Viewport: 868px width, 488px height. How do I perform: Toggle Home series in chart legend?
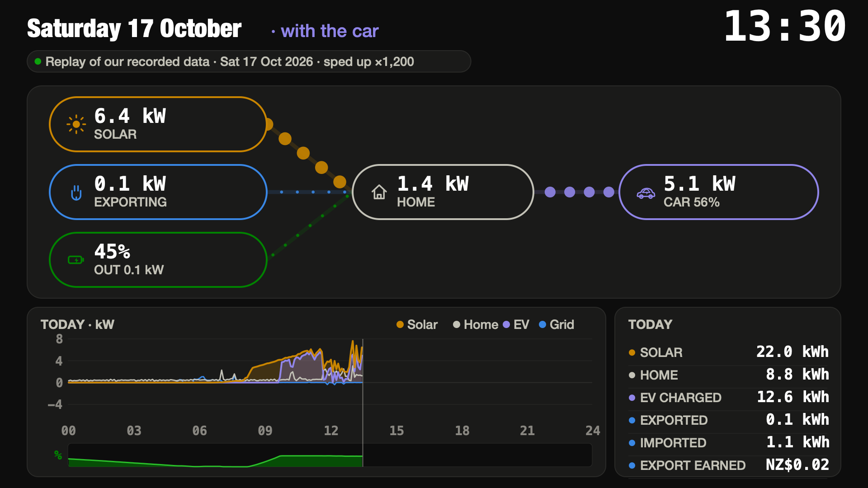tap(475, 324)
